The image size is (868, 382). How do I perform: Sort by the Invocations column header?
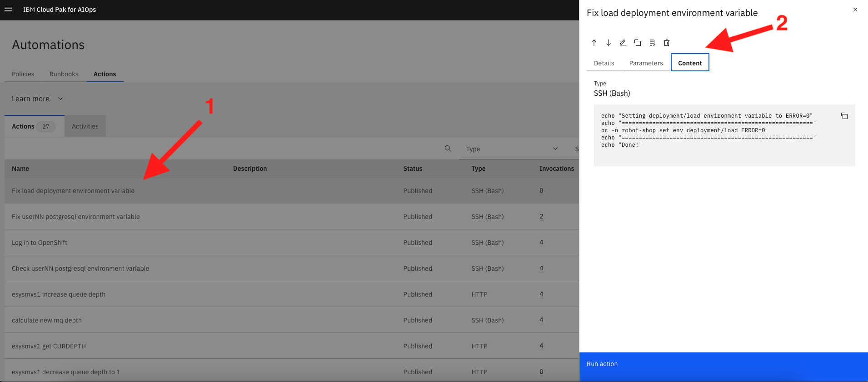pyautogui.click(x=557, y=169)
